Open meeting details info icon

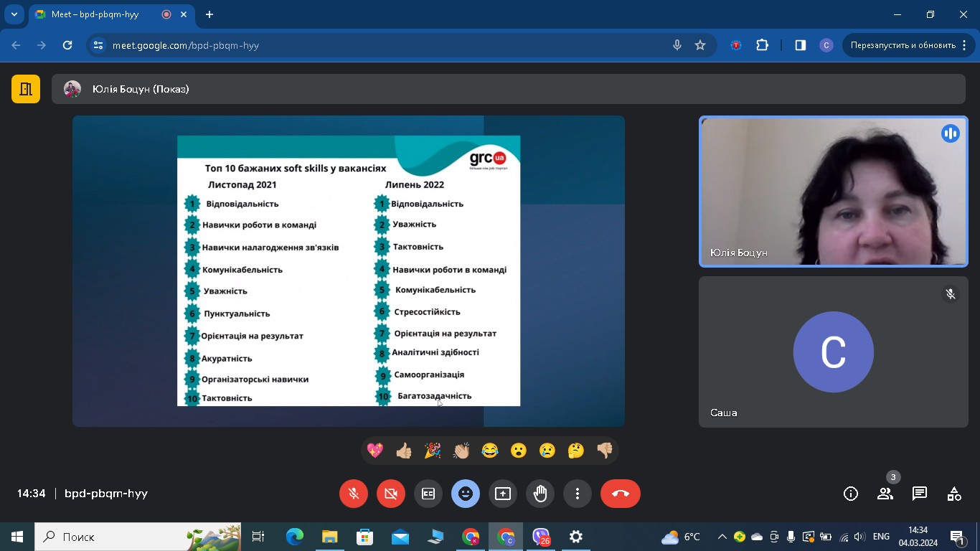(x=850, y=494)
